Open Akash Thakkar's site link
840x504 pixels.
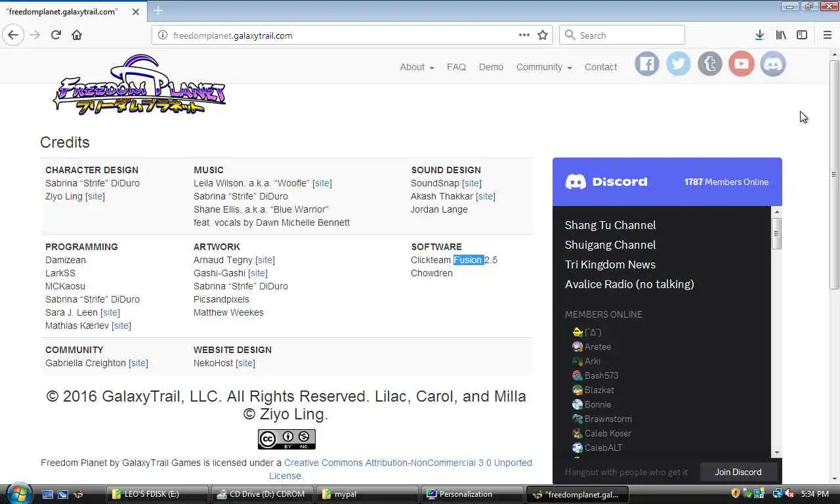(486, 196)
